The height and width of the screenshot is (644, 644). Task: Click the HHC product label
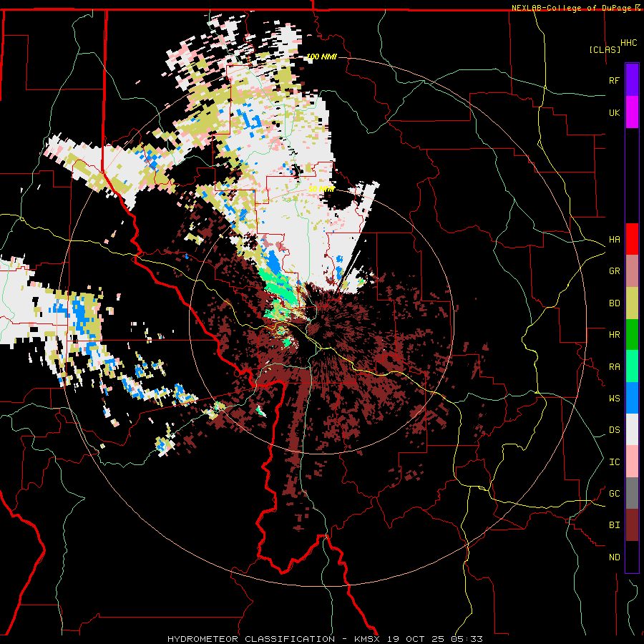point(629,43)
